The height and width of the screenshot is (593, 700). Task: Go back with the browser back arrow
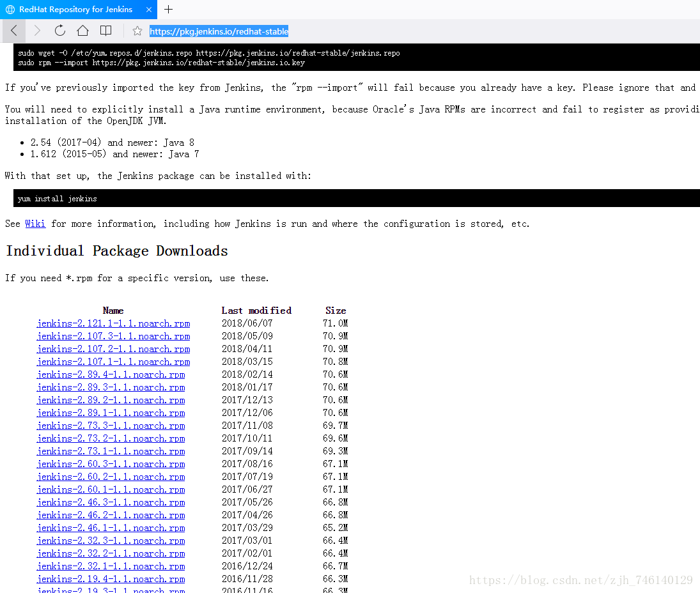[x=14, y=31]
